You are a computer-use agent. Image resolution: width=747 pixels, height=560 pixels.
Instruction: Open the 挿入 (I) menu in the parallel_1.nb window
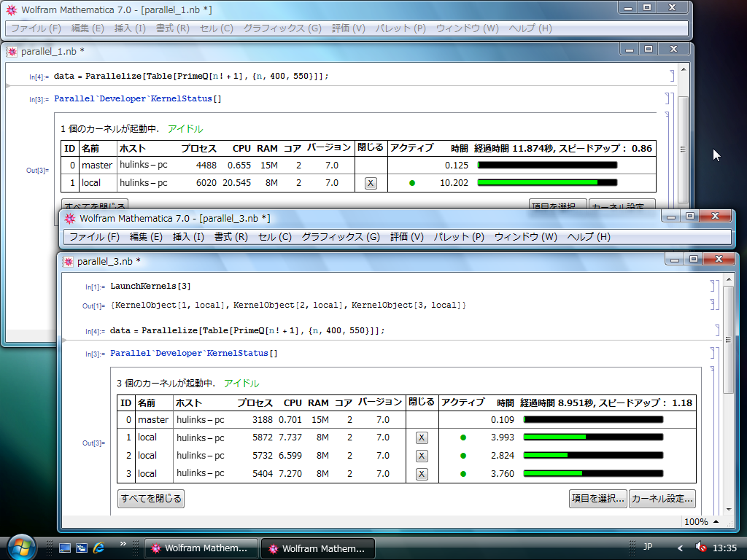pos(130,28)
